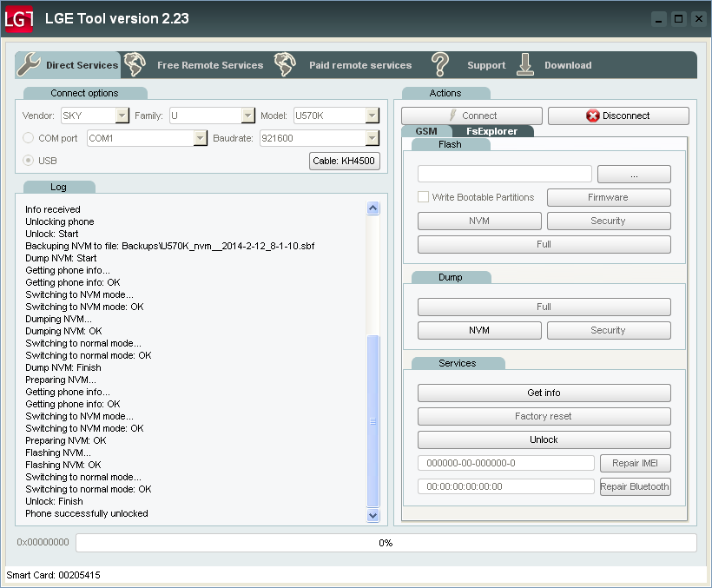712x588 pixels.
Task: Switch to the FsExplorer tab
Action: click(491, 131)
